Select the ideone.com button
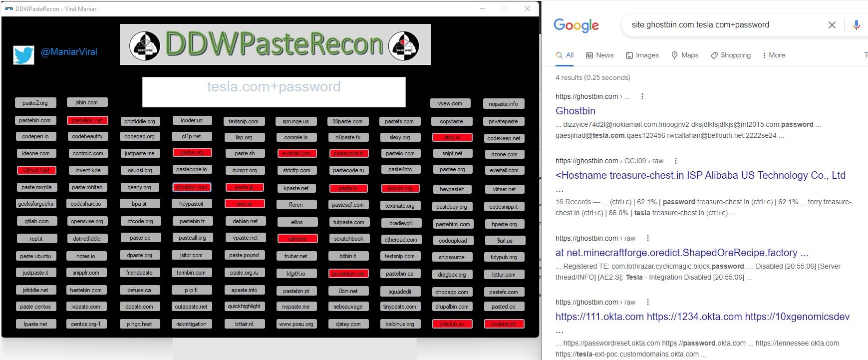 tap(36, 153)
